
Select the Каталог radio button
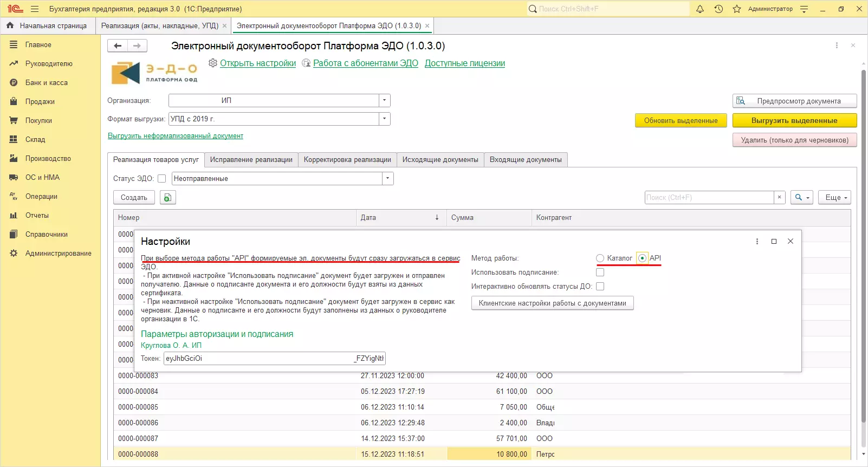pyautogui.click(x=600, y=258)
